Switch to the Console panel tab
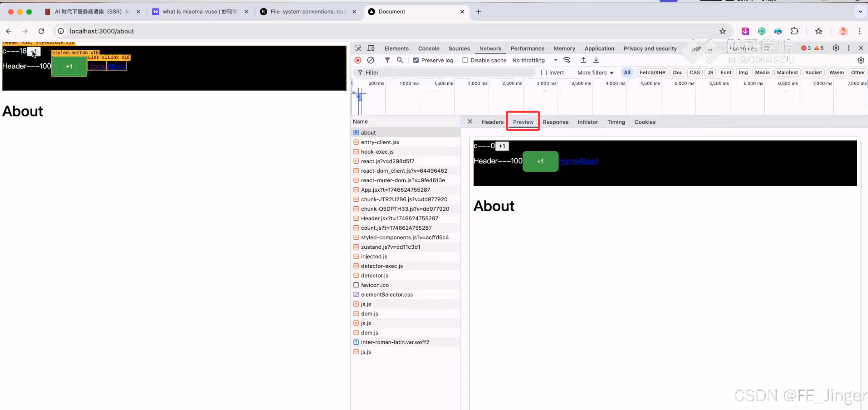 pyautogui.click(x=428, y=49)
